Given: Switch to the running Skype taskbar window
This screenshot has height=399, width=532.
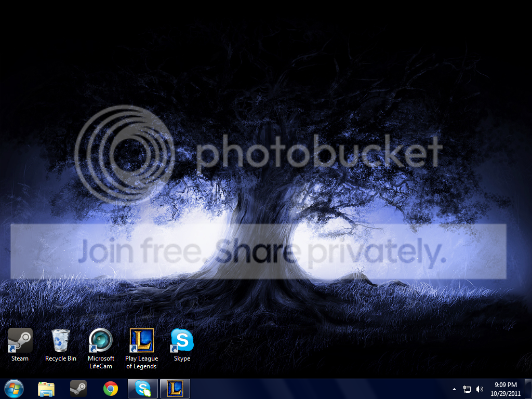Looking at the screenshot, I should [x=143, y=389].
